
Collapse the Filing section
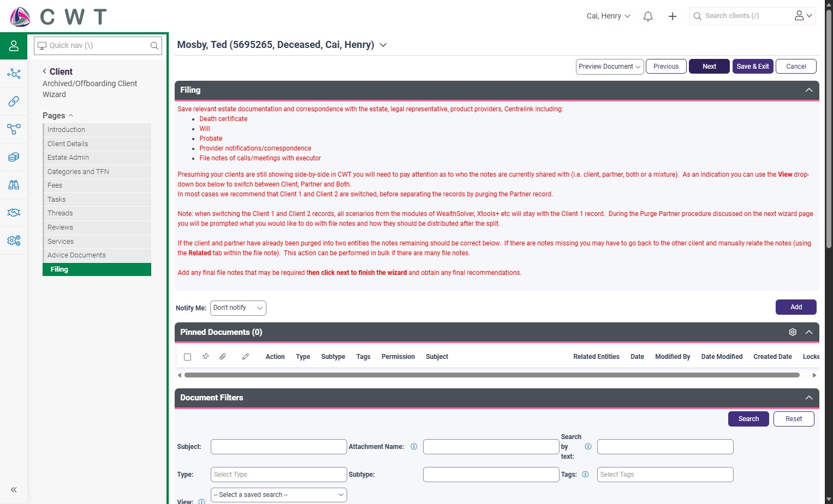[809, 90]
